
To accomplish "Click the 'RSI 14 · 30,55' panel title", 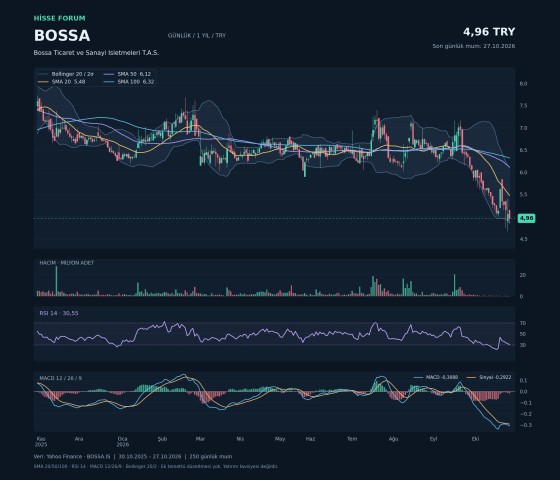I will pyautogui.click(x=59, y=313).
